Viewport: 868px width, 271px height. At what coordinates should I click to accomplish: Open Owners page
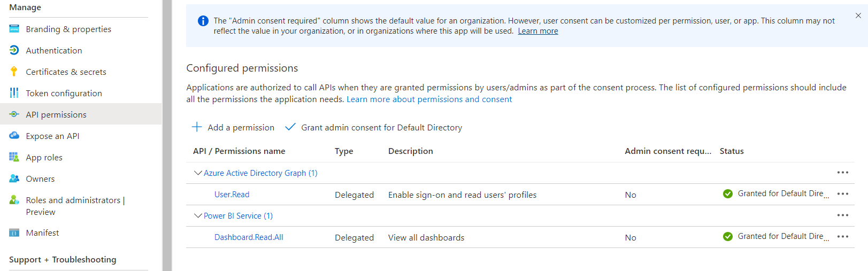(x=40, y=179)
